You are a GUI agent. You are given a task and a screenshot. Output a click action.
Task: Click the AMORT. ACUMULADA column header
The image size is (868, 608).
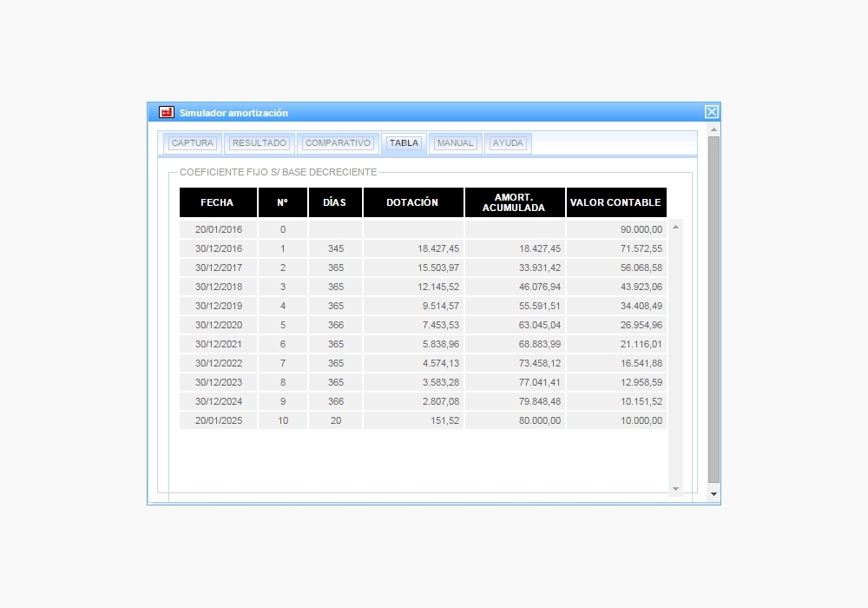(x=514, y=202)
